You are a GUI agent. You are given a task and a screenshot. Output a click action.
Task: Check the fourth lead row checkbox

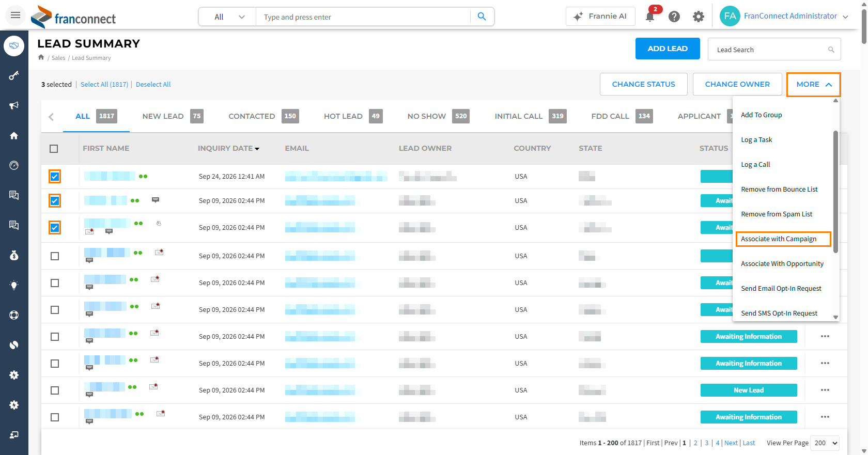point(55,256)
